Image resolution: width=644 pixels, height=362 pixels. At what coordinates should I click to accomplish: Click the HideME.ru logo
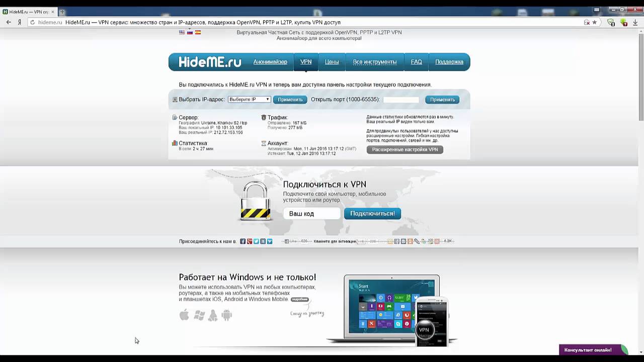[210, 62]
